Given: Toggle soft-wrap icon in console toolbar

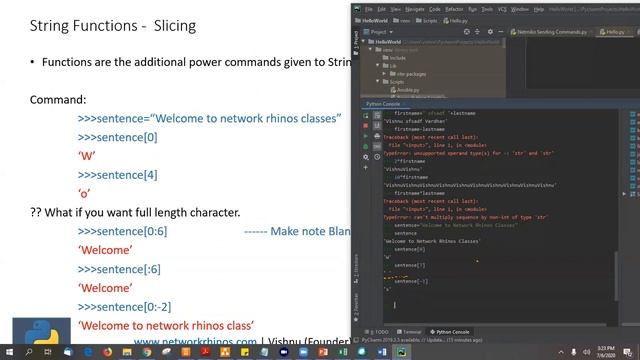Looking at the screenshot, I should tap(377, 116).
